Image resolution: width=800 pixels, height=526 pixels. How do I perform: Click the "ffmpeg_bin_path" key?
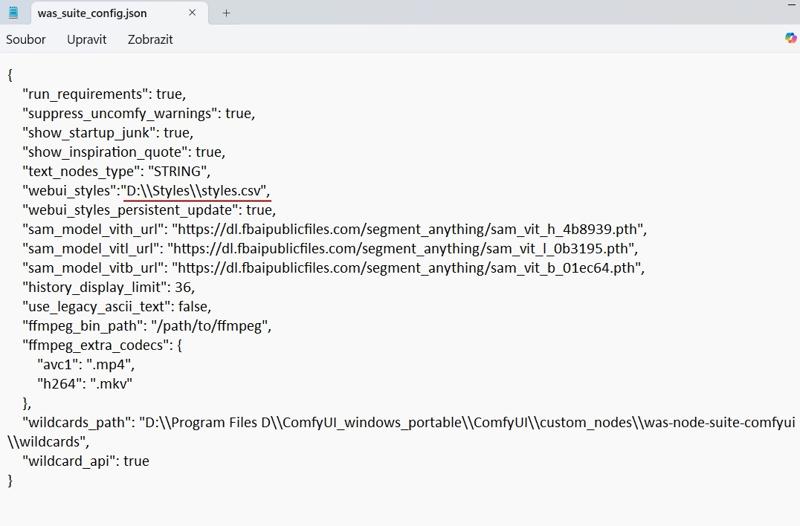click(x=83, y=326)
